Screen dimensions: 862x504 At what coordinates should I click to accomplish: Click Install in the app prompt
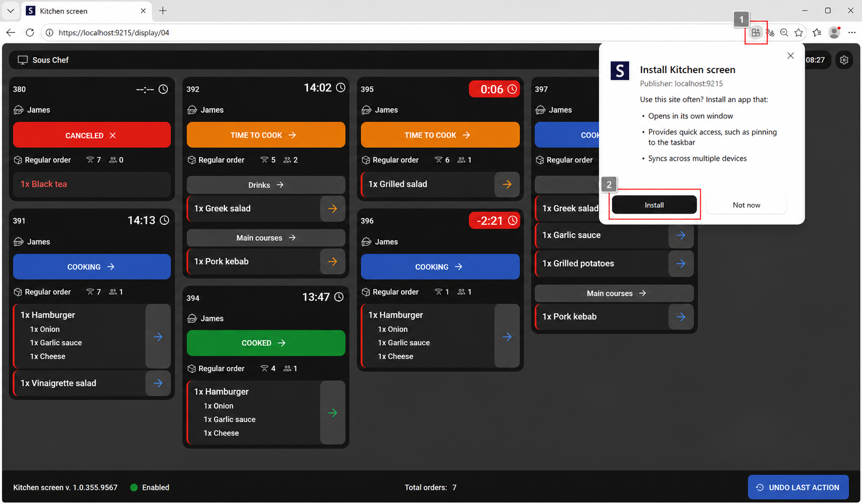point(654,205)
